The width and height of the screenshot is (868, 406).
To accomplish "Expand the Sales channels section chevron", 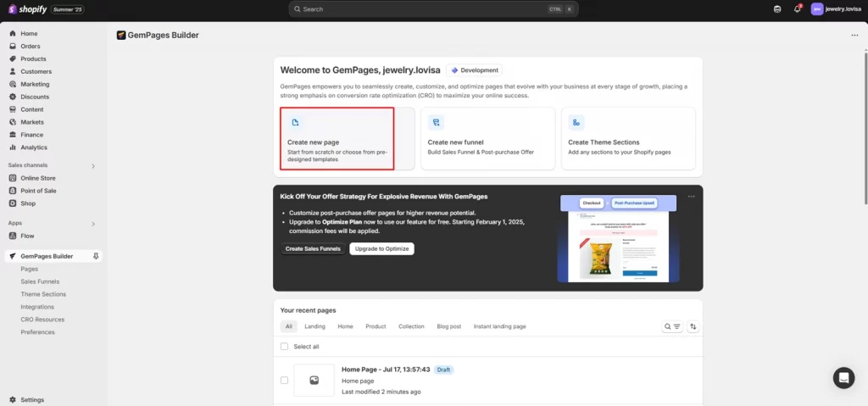I will point(93,165).
